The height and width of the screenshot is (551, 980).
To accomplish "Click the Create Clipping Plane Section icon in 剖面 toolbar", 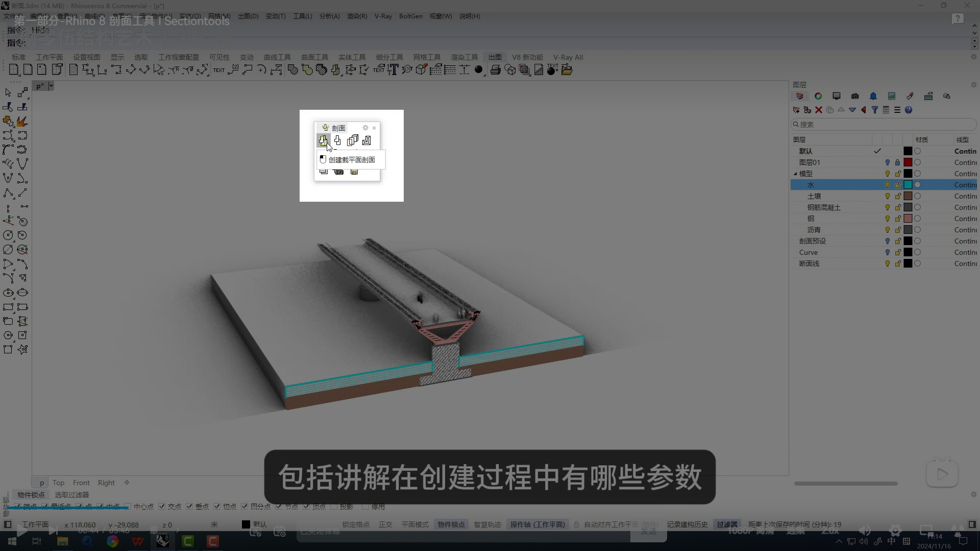I will point(323,140).
